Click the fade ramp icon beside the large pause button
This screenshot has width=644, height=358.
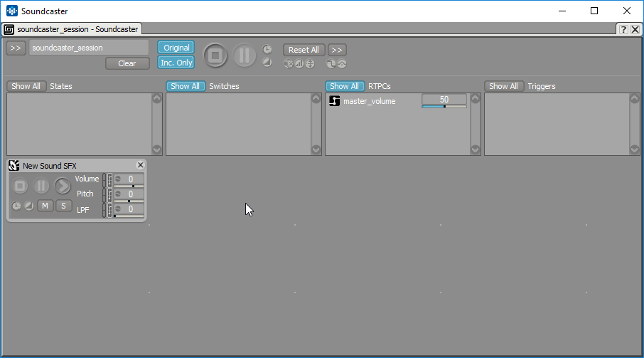pyautogui.click(x=267, y=63)
